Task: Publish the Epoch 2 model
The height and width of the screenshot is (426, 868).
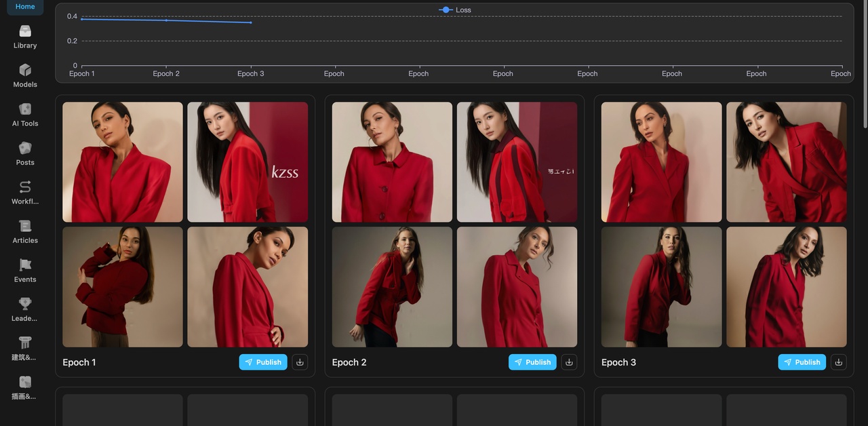Action: (x=532, y=362)
